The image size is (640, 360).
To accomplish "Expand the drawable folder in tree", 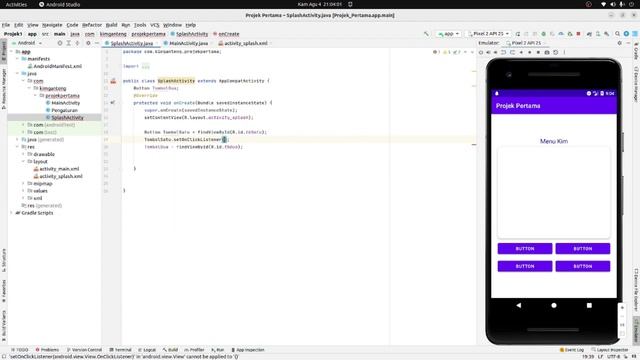I will point(23,154).
